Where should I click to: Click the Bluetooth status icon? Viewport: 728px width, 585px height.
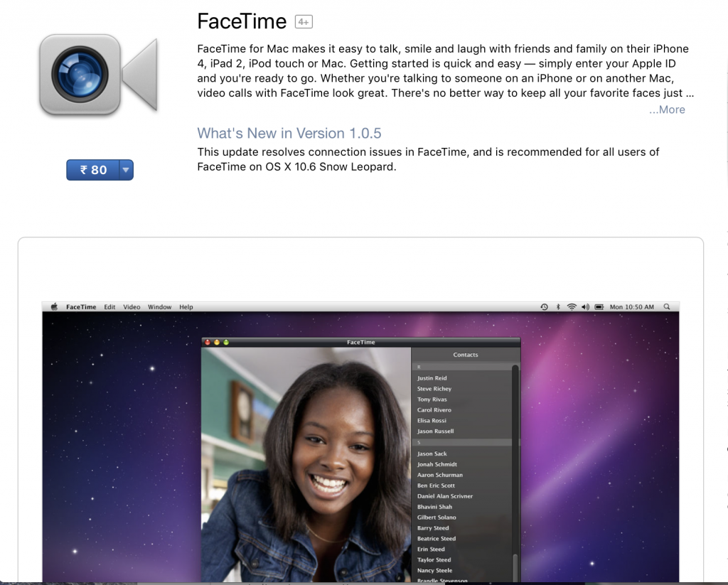click(x=558, y=307)
